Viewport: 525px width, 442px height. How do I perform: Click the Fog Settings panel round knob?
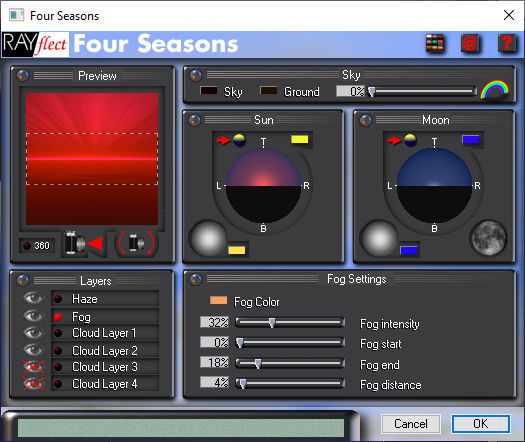196,279
